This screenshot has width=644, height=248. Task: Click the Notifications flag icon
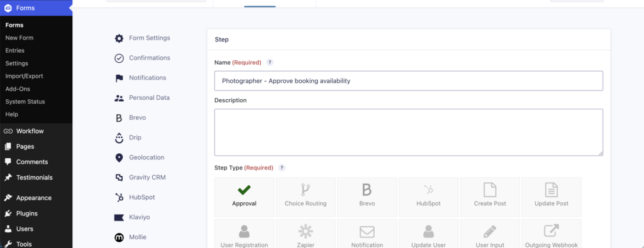click(x=119, y=78)
